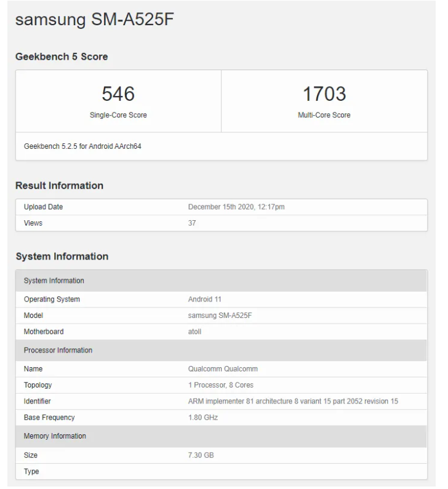Click the large System Information section heading

tap(62, 256)
